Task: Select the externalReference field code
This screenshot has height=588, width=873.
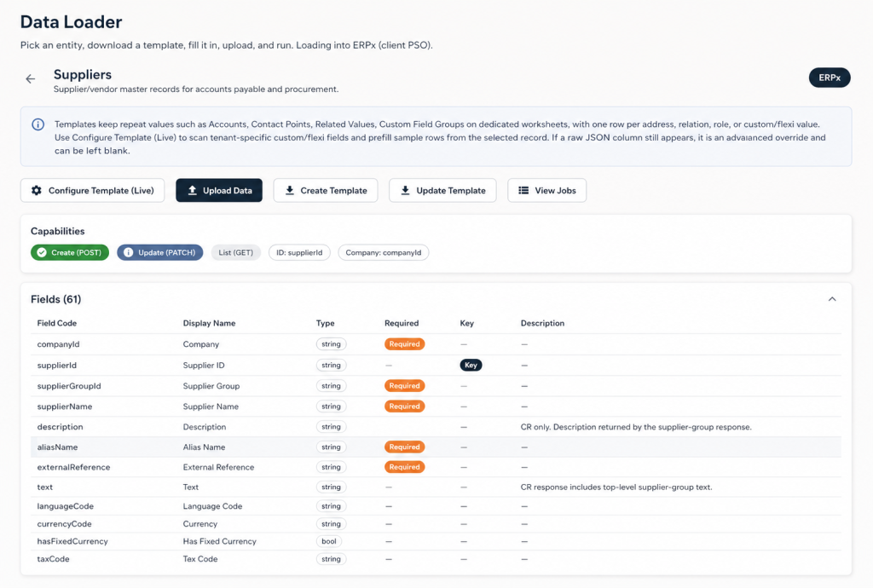Action: 73,467
